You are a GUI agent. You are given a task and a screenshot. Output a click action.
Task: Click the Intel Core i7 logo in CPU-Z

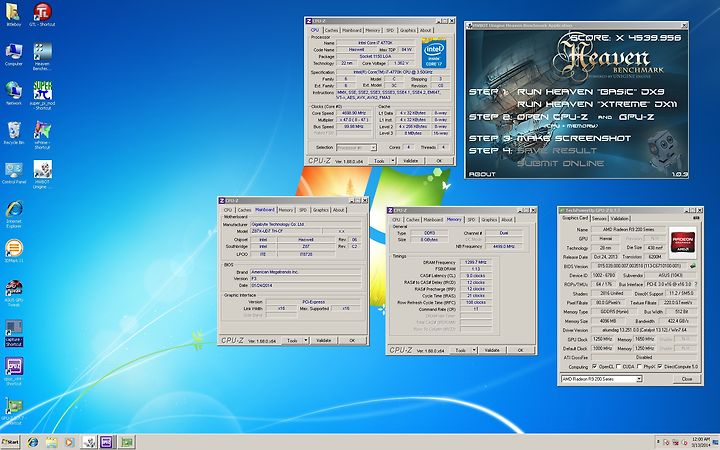point(433,54)
